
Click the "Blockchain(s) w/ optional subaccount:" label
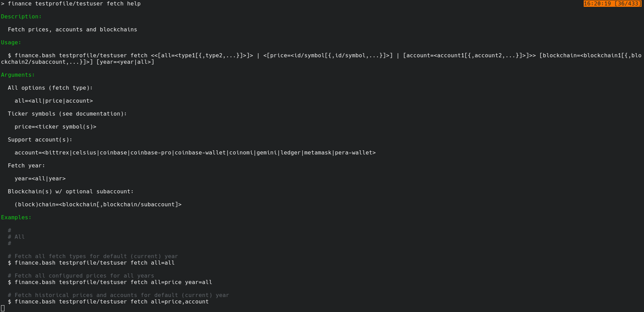click(71, 192)
